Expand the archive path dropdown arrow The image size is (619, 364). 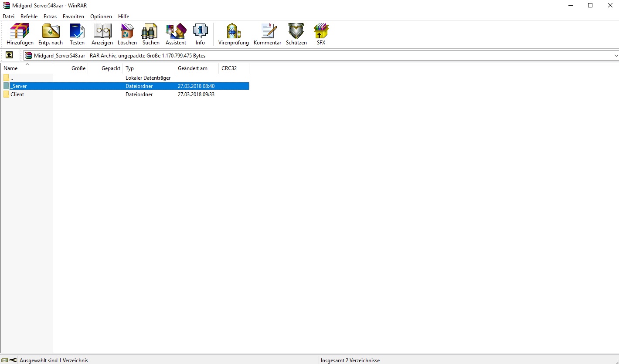[616, 56]
